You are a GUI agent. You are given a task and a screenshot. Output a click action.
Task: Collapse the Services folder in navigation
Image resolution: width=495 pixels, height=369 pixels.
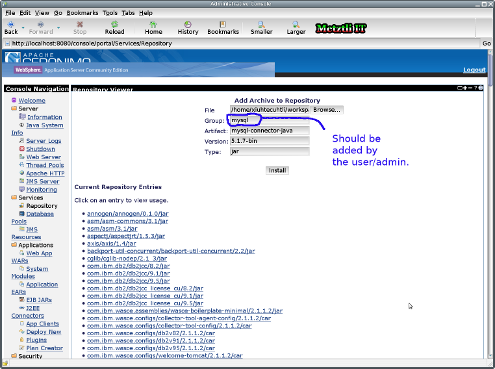(x=14, y=198)
